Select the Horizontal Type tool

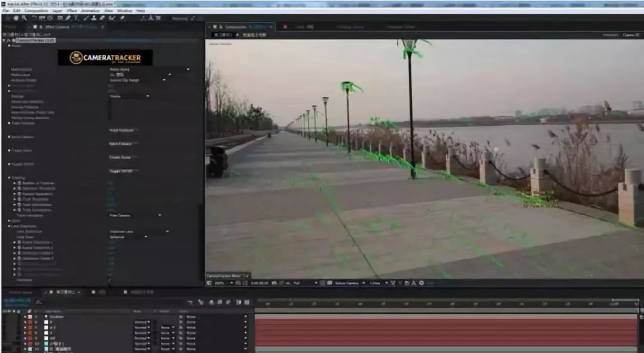tap(76, 18)
